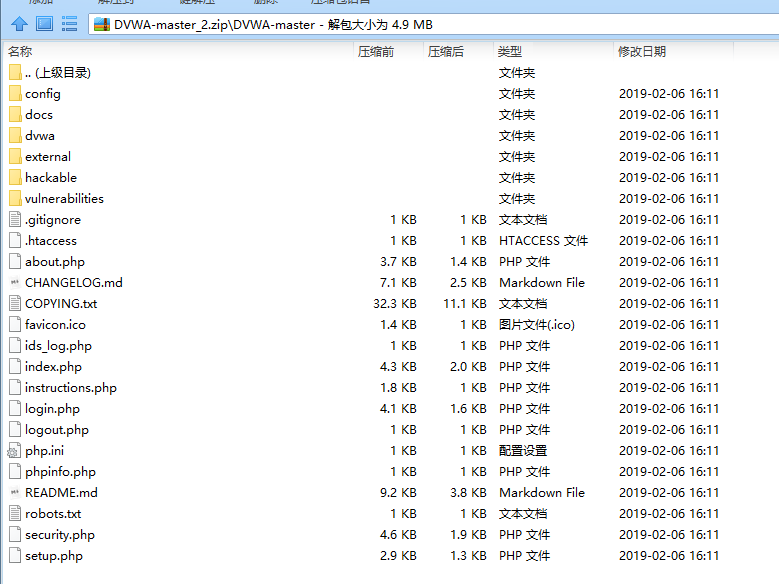Click Markdown File type of CHANGELOG.md
This screenshot has width=779, height=584.
point(542,282)
